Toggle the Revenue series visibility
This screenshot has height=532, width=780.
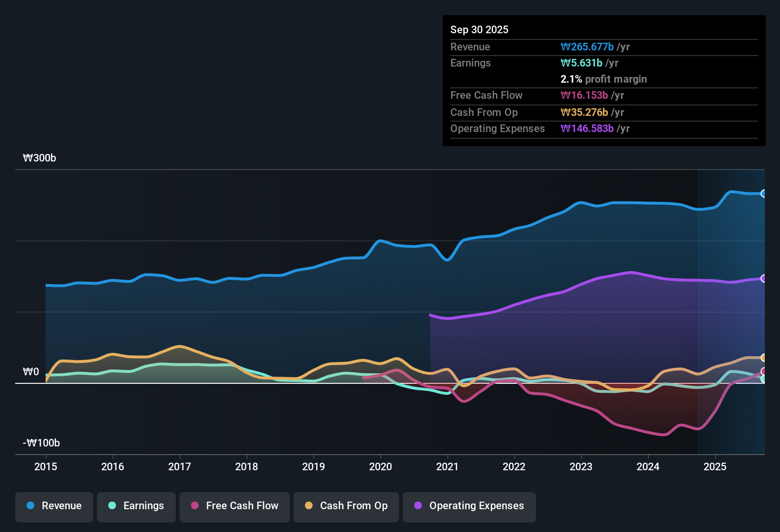coord(54,506)
